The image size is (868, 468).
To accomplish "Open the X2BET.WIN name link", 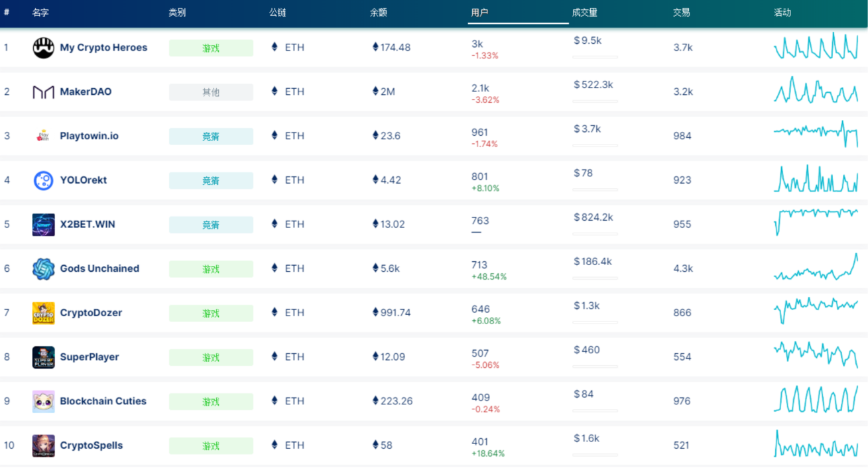I will [88, 224].
